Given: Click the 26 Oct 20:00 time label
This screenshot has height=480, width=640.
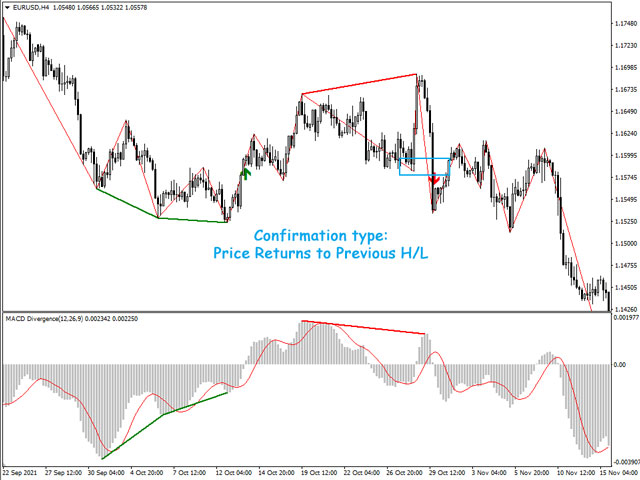Looking at the screenshot, I should coord(404,473).
